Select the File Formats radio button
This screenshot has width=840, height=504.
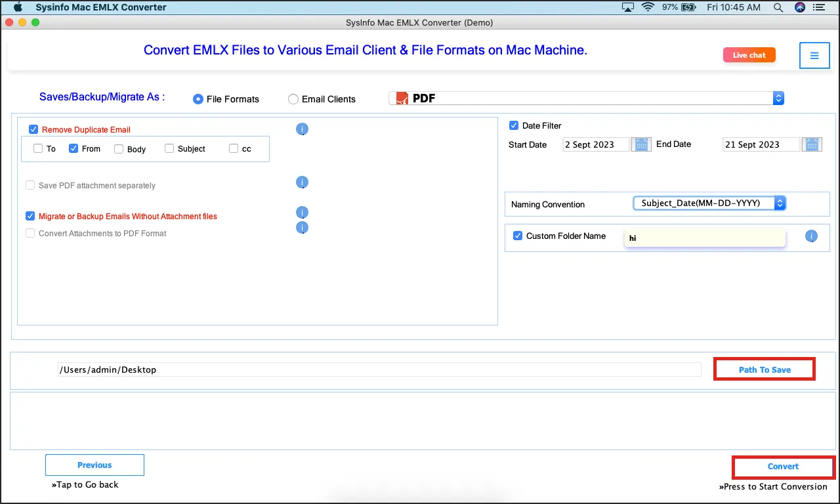click(198, 99)
